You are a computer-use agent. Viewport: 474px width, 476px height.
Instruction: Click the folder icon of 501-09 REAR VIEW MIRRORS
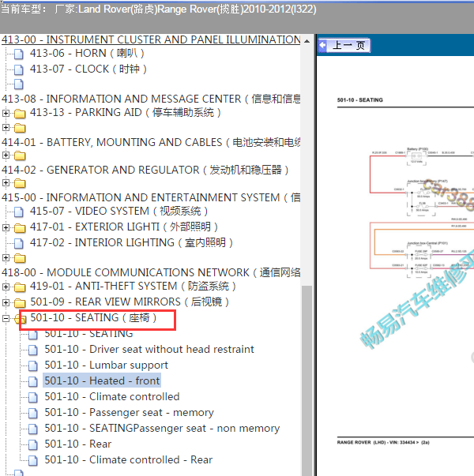[x=20, y=302]
